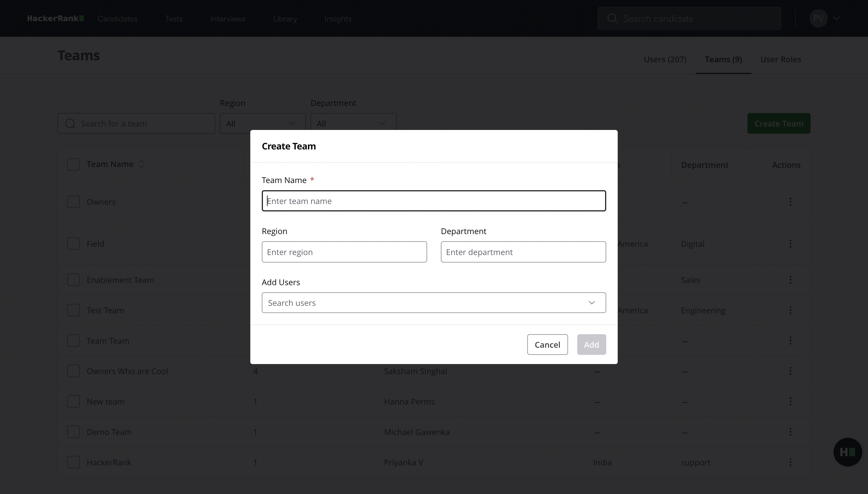Viewport: 868px width, 494px height.
Task: Check the Field team checkbox
Action: [73, 244]
